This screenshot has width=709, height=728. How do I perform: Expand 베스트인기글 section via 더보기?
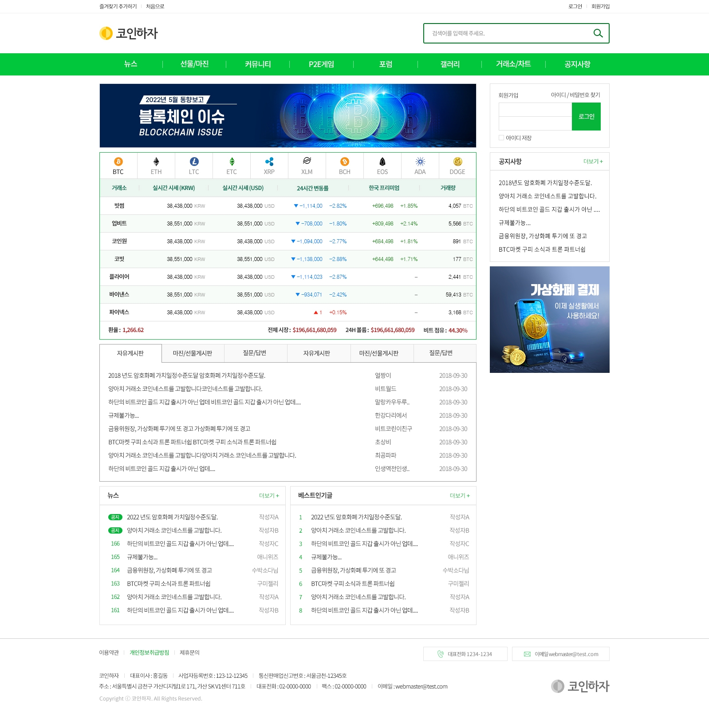point(460,496)
